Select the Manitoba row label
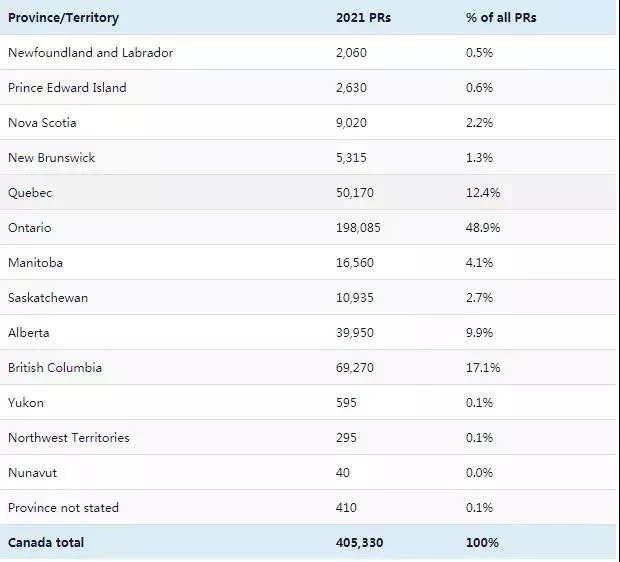This screenshot has height=562, width=620. coord(35,263)
